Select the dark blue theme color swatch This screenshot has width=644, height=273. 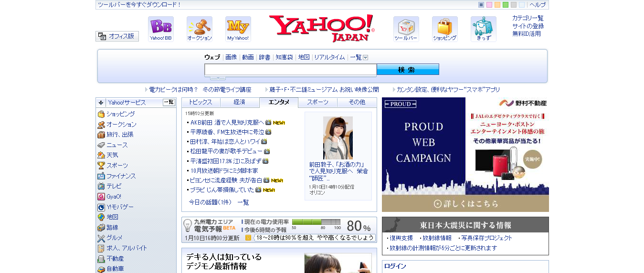(x=481, y=5)
